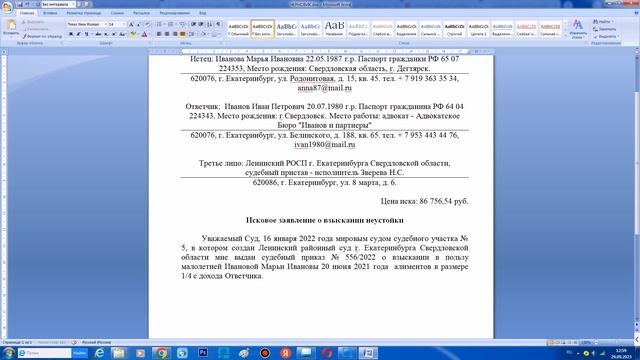Image resolution: width=640 pixels, height=360 pixels.
Task: Click the multilevel list button
Action: click(183, 24)
